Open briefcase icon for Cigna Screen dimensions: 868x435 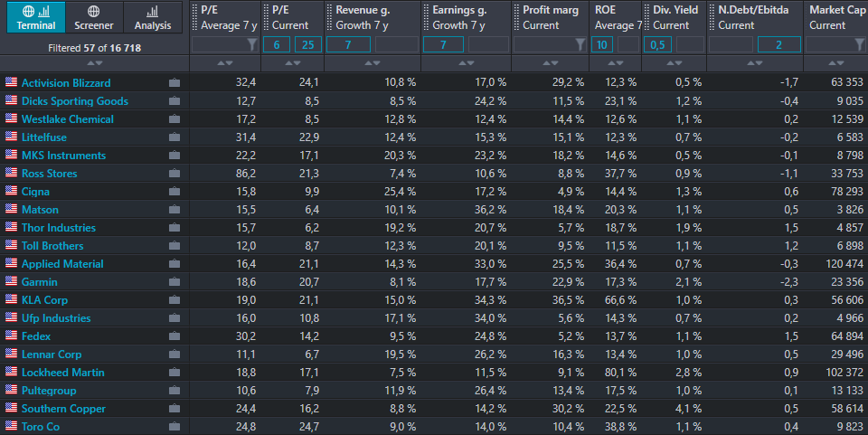[x=175, y=192]
